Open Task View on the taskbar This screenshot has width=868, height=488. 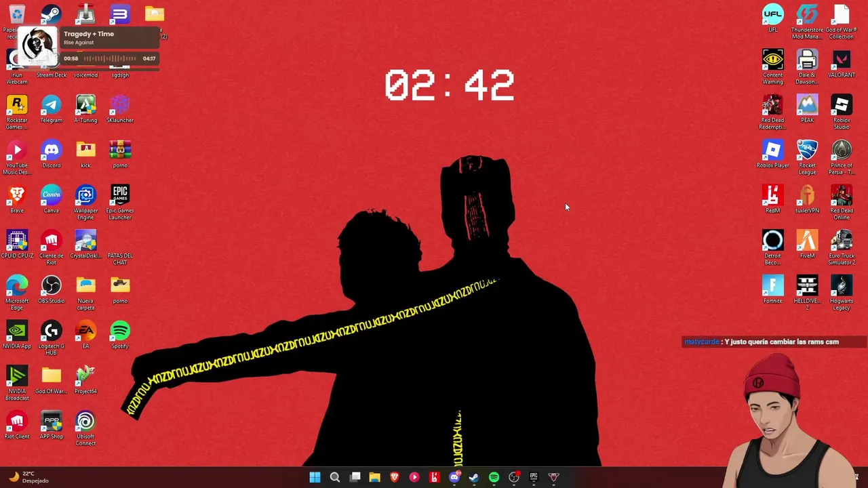coord(355,477)
